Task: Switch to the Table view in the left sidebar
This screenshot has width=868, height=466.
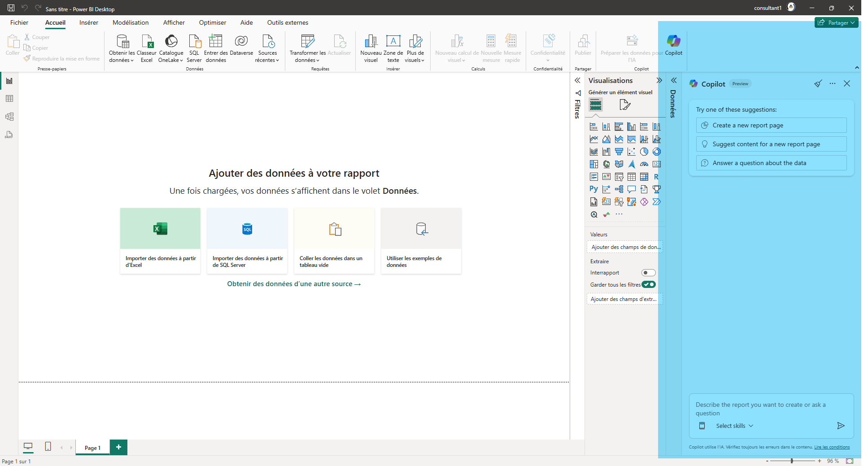Action: click(x=9, y=99)
